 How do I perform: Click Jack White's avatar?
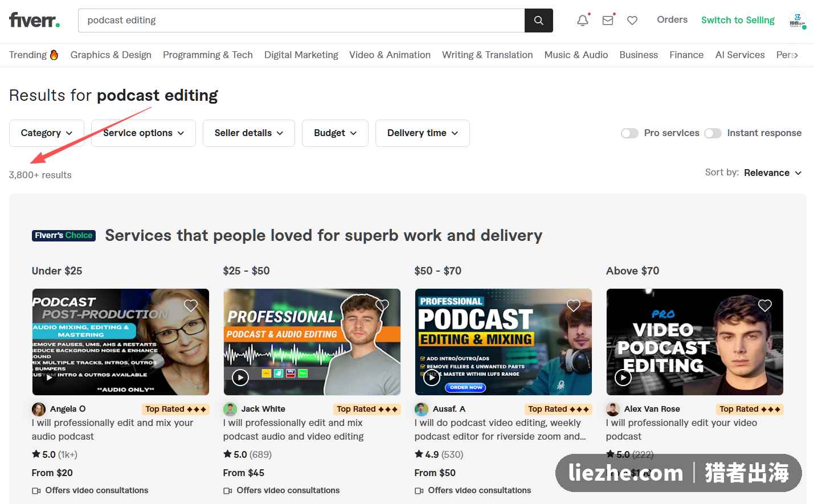[230, 409]
